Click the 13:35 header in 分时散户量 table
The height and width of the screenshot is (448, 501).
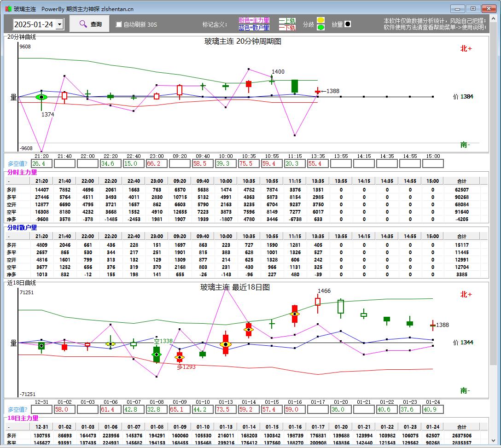(x=318, y=237)
